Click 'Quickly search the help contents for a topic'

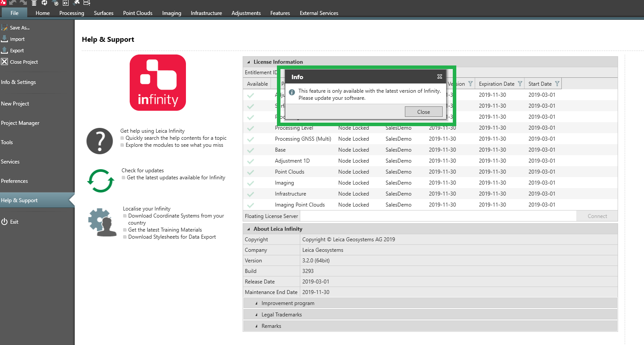click(x=176, y=138)
